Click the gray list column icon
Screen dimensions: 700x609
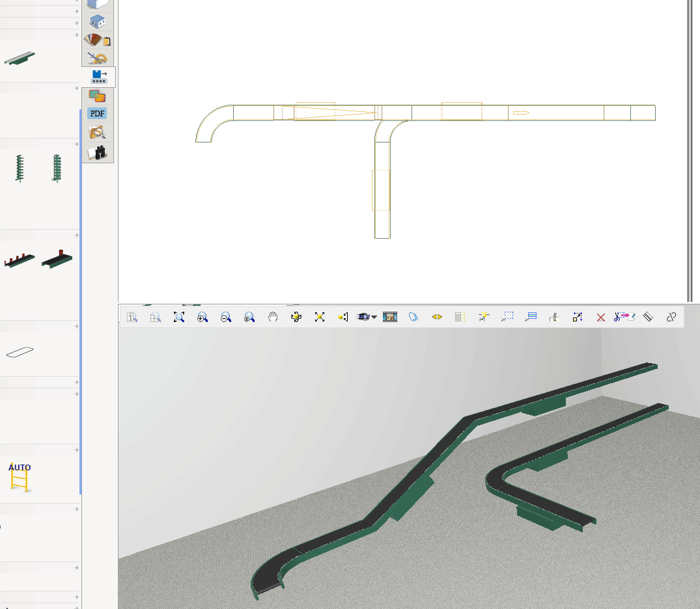460,318
